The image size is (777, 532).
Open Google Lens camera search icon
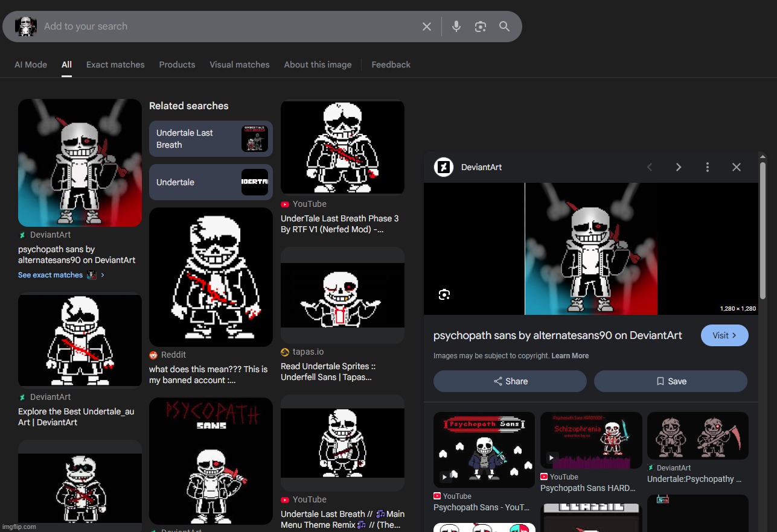click(x=481, y=27)
